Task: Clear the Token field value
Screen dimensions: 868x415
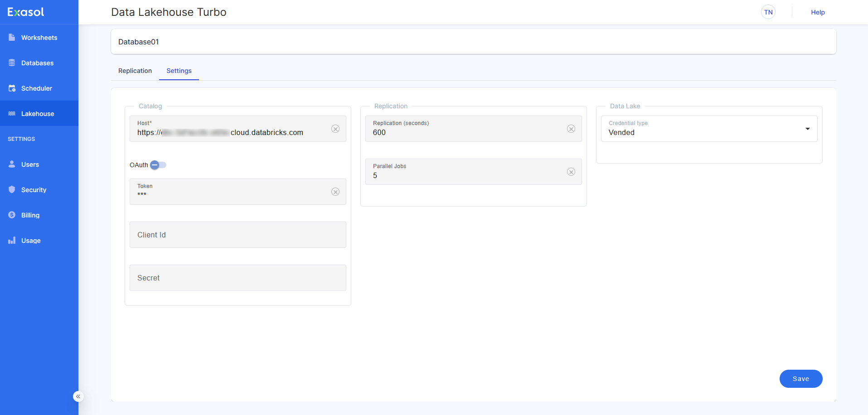Action: 335,192
